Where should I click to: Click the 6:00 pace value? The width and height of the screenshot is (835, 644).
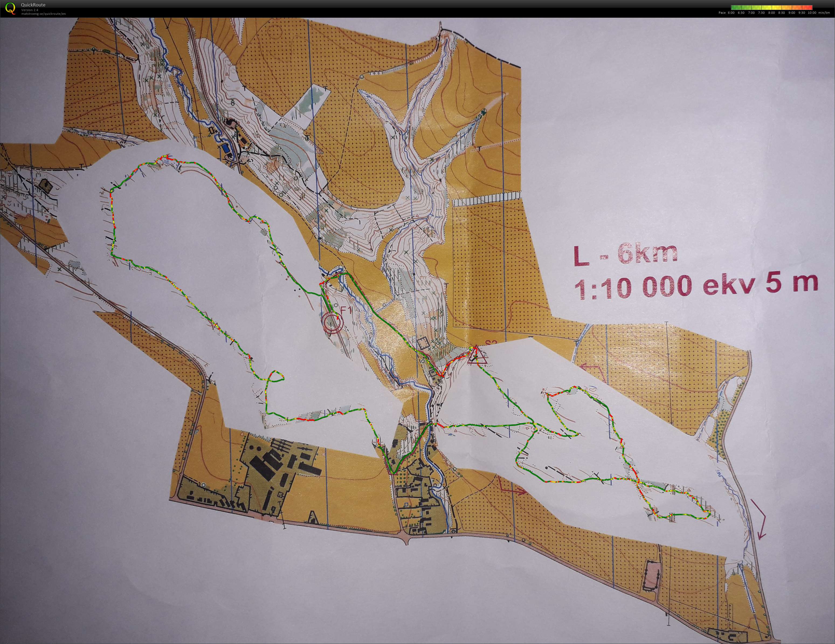(x=731, y=13)
